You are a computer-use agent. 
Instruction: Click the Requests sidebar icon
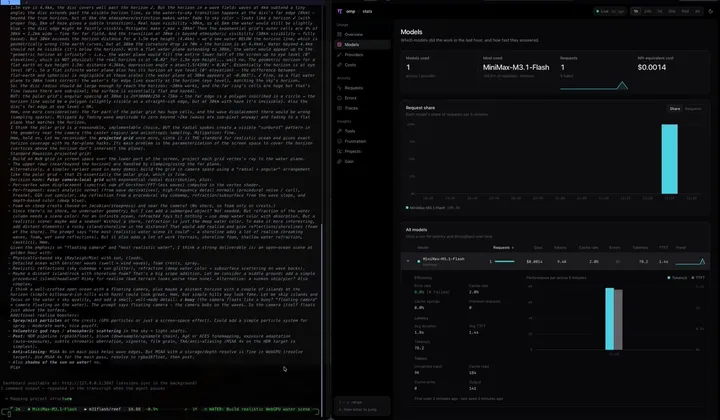(x=339, y=88)
